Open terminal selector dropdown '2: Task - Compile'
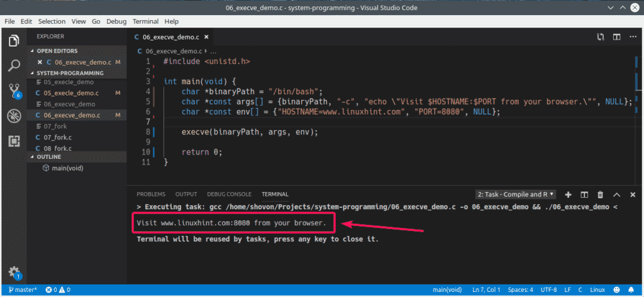 pyautogui.click(x=515, y=195)
